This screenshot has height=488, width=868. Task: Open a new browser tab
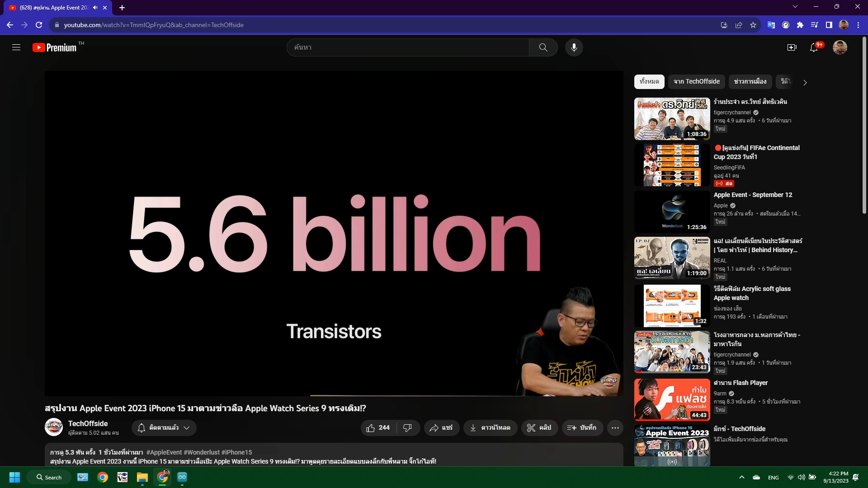122,8
